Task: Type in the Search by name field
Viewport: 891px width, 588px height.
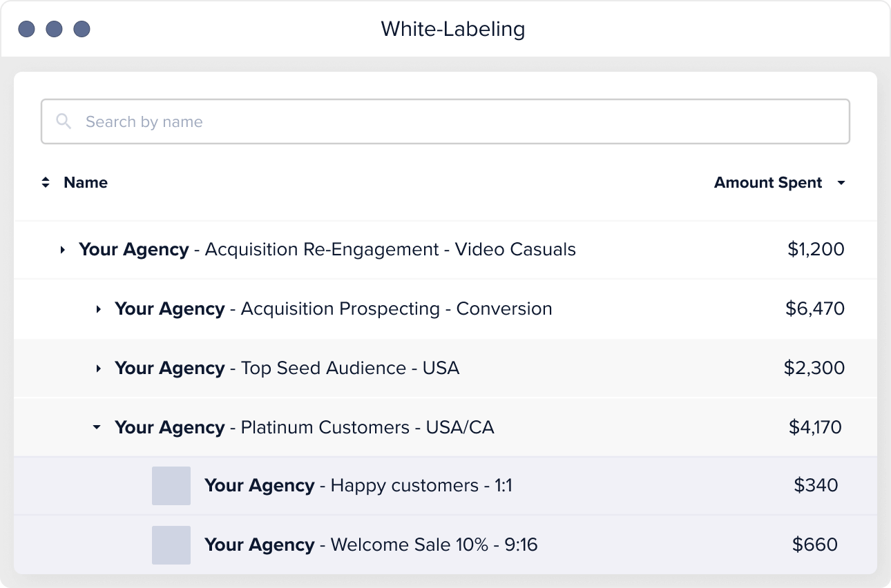Action: 456,121
